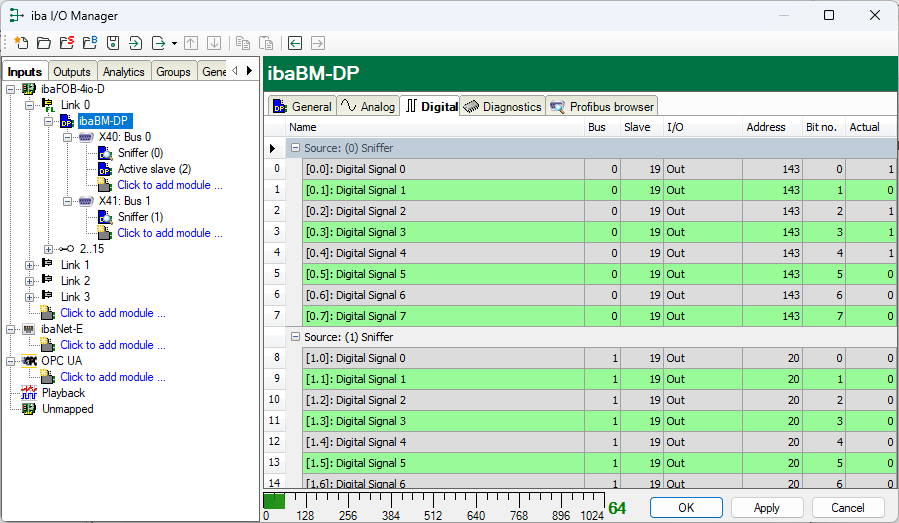Image resolution: width=899 pixels, height=523 pixels.
Task: Select the Active slave (2) module icon
Action: [105, 169]
